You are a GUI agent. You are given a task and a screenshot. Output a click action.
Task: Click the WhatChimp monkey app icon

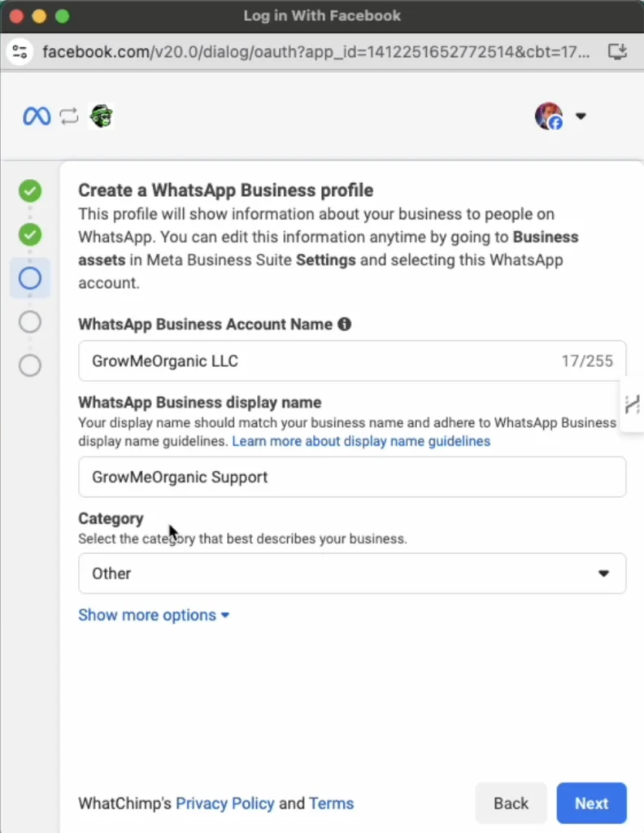[x=101, y=116]
